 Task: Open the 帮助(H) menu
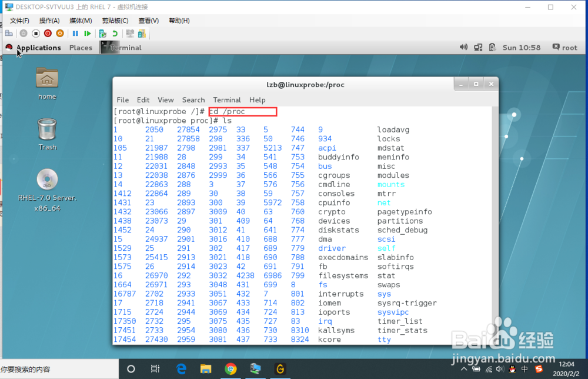pos(179,21)
